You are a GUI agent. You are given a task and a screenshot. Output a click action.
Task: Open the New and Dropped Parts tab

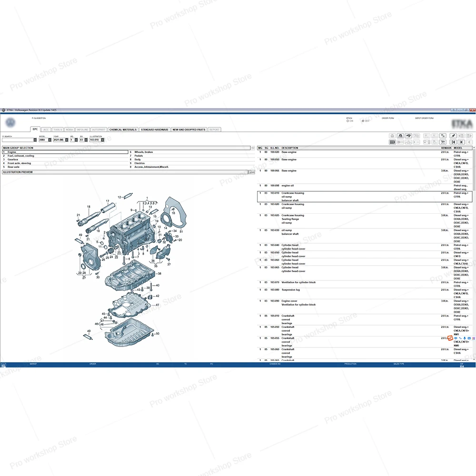coord(189,129)
